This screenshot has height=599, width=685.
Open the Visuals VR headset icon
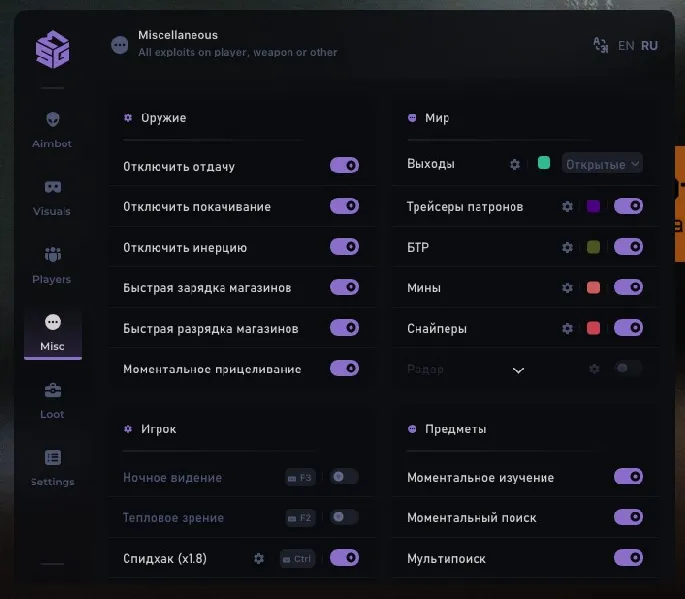coord(53,187)
